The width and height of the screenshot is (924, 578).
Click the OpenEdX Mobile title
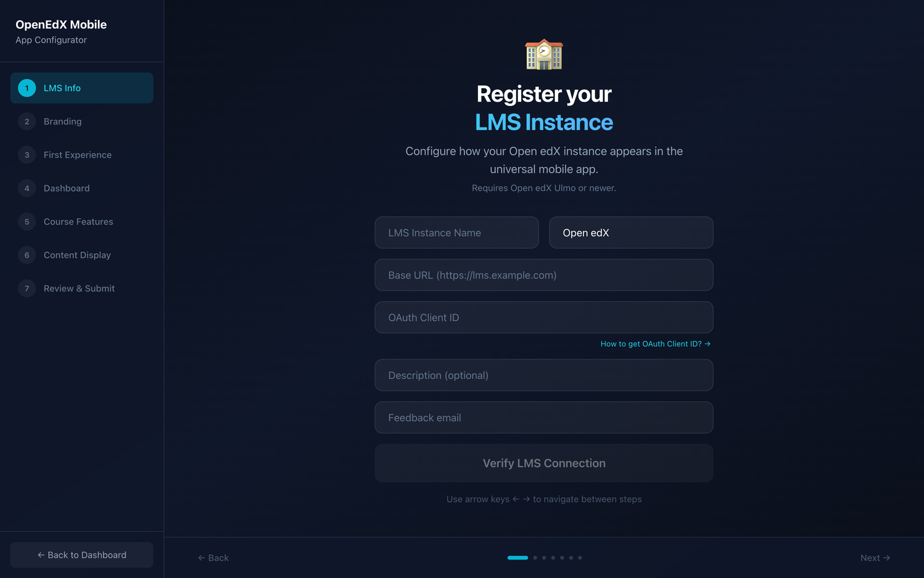coord(61,25)
